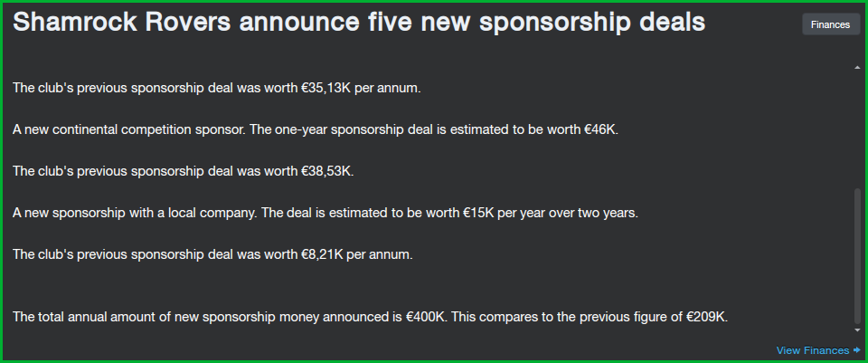Click the €8,21K per annum sentence
The image size is (868, 363).
pyautogui.click(x=212, y=254)
